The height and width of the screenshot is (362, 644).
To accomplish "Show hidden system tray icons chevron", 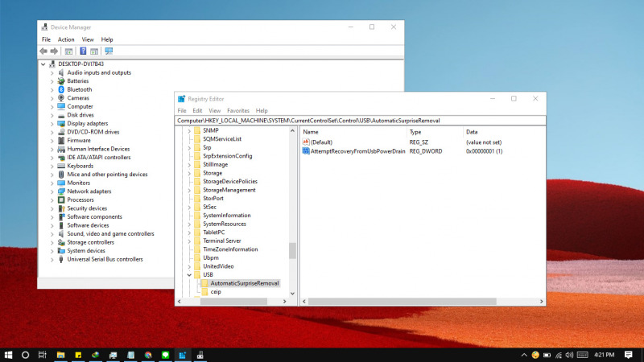I will (524, 355).
